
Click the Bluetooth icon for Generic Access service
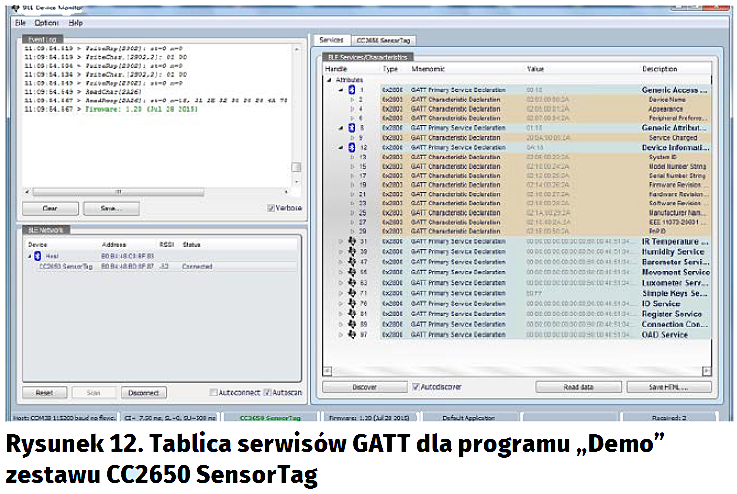(x=351, y=90)
